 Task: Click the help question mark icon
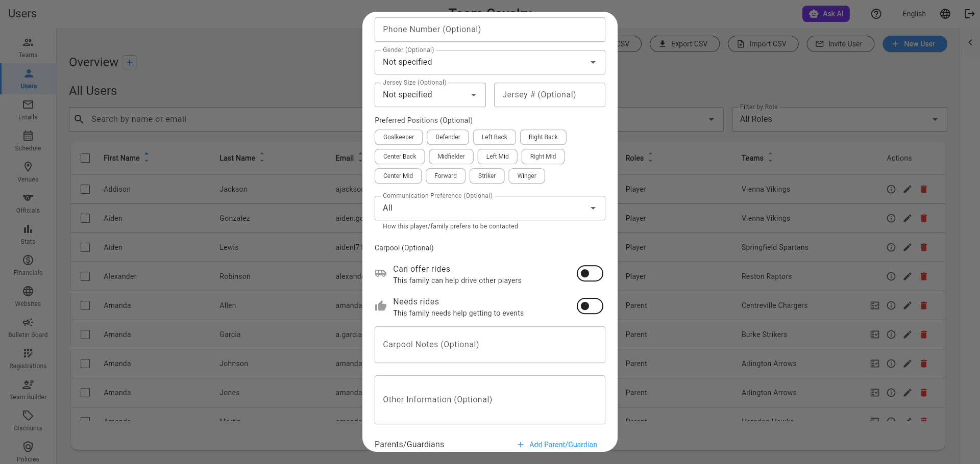[876, 14]
